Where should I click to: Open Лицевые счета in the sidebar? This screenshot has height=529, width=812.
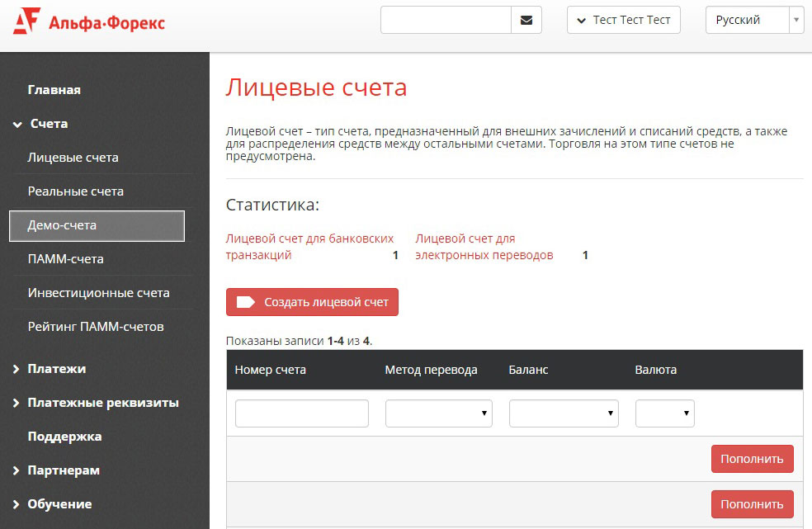73,158
